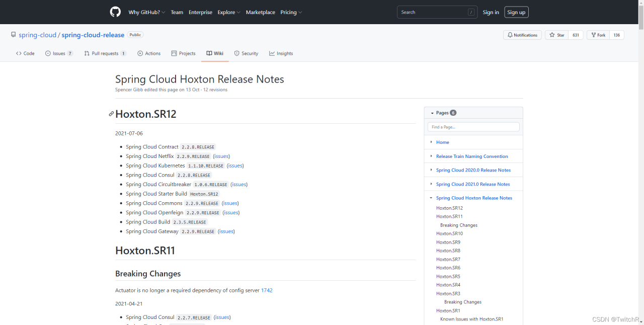Jump to Hoxton.SR4 in the sidebar
The image size is (644, 325).
(448, 285)
